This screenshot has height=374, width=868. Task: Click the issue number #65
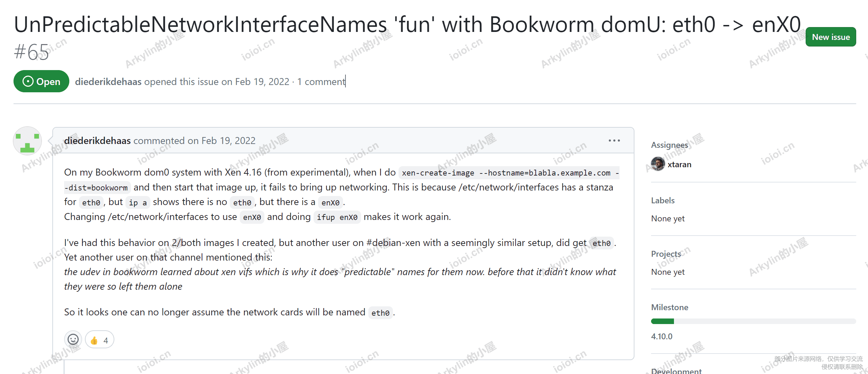coord(31,52)
